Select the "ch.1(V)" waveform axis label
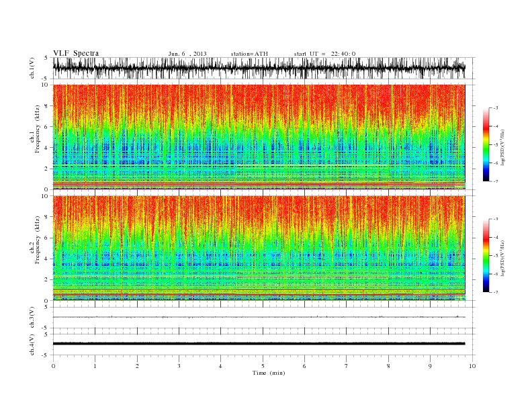Screen dimensions: 532x411 32,69
